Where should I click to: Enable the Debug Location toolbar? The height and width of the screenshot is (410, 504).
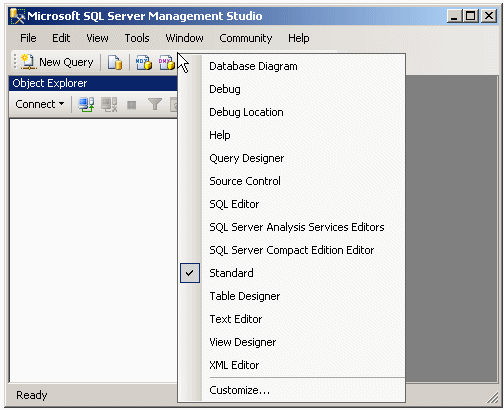click(292, 112)
